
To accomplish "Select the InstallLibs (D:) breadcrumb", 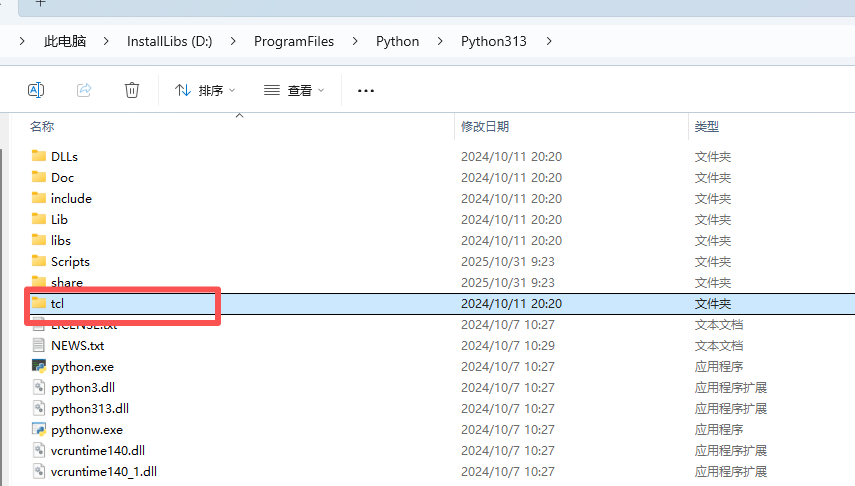I will tap(170, 41).
